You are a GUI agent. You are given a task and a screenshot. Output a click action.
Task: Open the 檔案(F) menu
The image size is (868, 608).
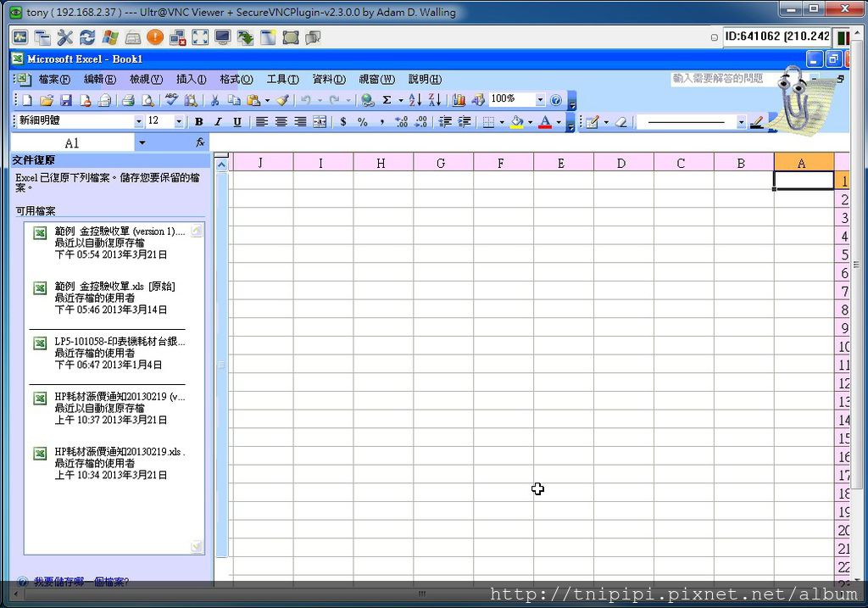(x=54, y=80)
